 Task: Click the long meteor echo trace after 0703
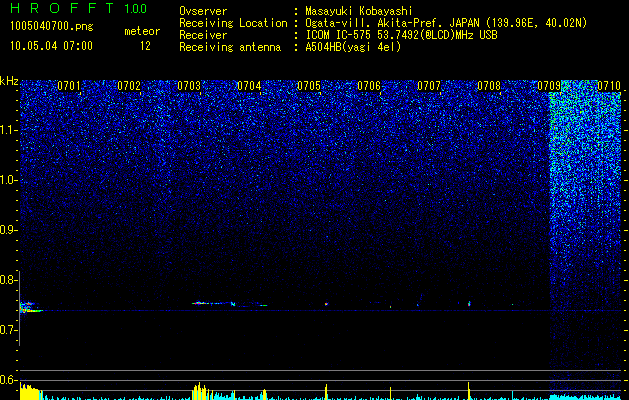coord(230,304)
